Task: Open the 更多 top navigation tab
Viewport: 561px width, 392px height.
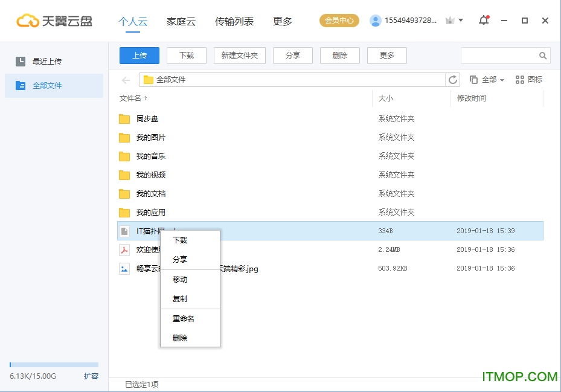Action: tap(282, 22)
